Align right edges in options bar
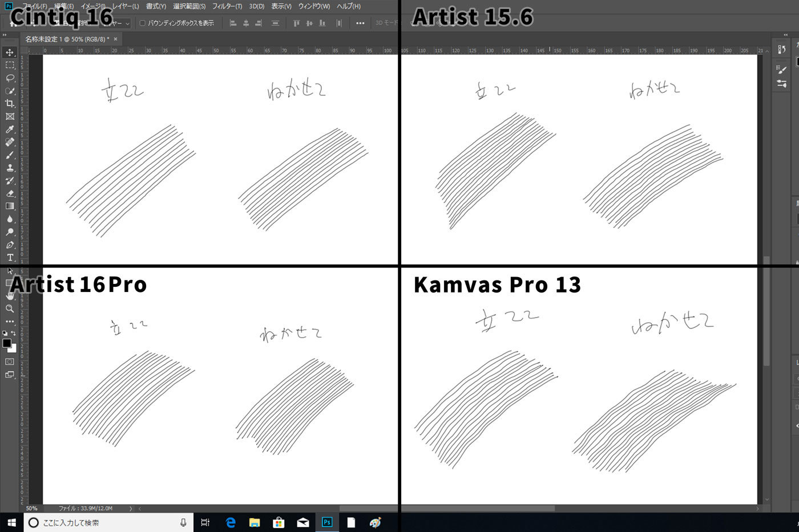The height and width of the screenshot is (532, 799). point(259,23)
